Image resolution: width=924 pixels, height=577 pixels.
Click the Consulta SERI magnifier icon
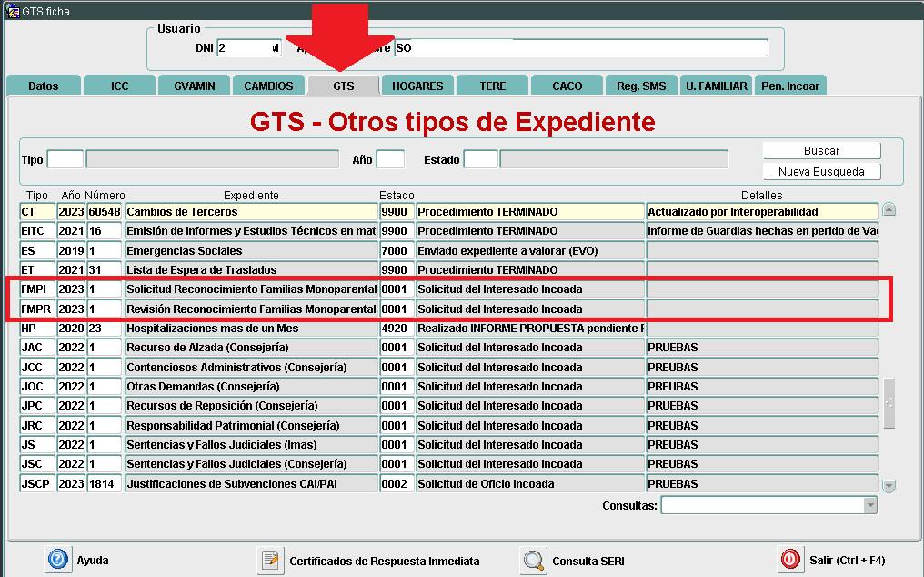(534, 560)
